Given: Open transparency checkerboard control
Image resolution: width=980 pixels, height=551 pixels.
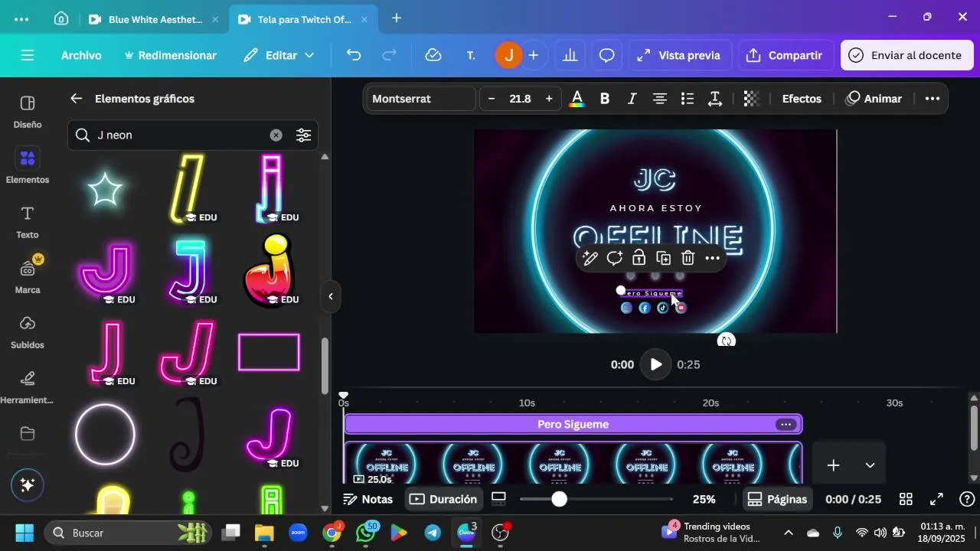Looking at the screenshot, I should (x=751, y=99).
